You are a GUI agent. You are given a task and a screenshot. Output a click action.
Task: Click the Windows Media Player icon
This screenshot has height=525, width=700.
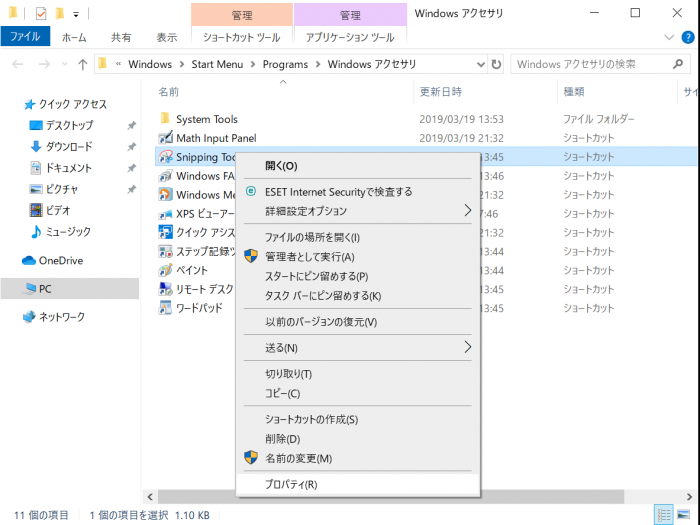[165, 194]
